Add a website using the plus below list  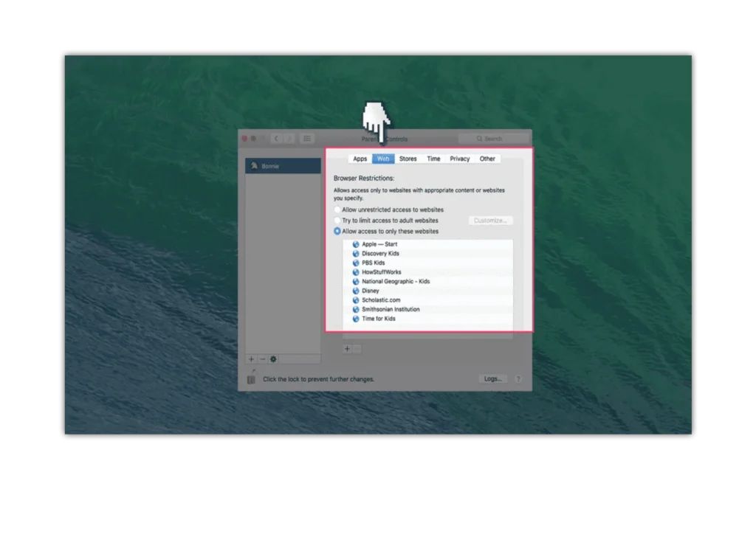pos(348,349)
